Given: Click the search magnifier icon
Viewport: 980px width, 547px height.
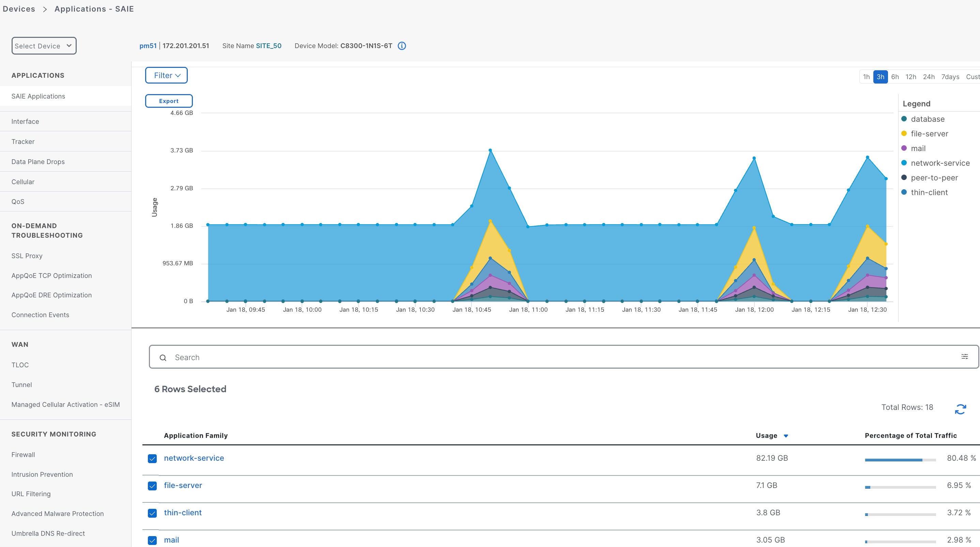Looking at the screenshot, I should [x=163, y=358].
